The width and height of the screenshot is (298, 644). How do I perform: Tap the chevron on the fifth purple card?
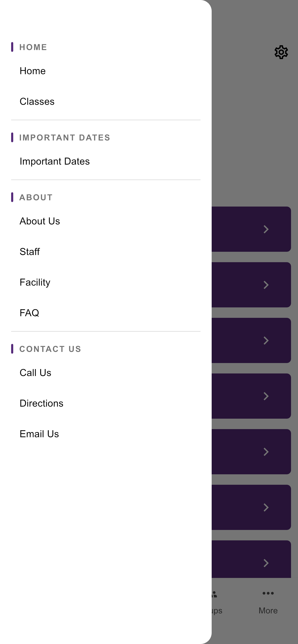(266, 452)
